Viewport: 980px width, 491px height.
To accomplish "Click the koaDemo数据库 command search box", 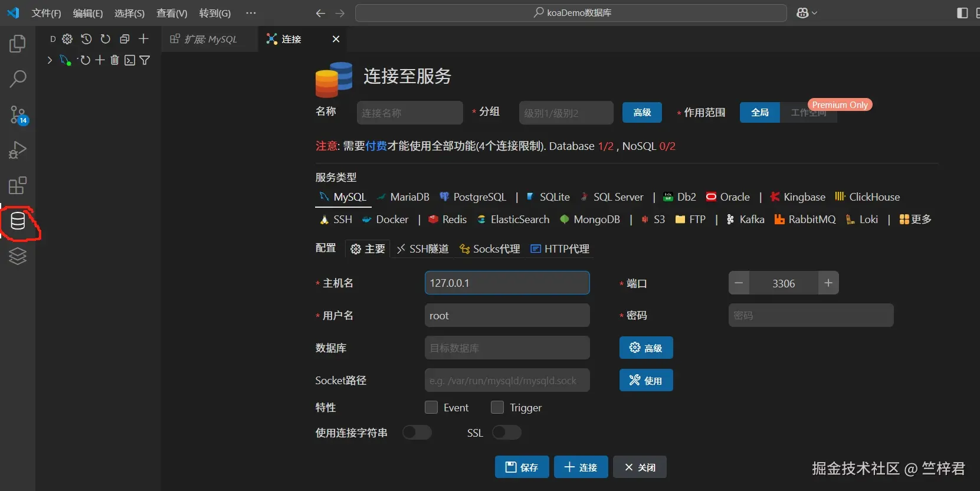I will click(571, 13).
